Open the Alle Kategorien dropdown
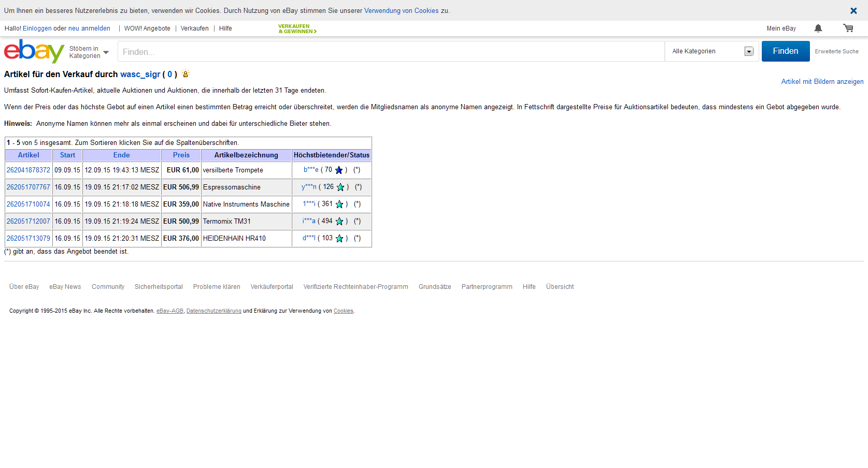 click(x=712, y=51)
